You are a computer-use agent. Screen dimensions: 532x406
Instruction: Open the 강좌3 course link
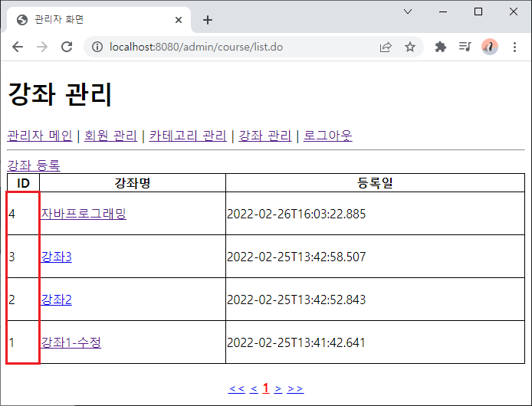[x=56, y=257]
